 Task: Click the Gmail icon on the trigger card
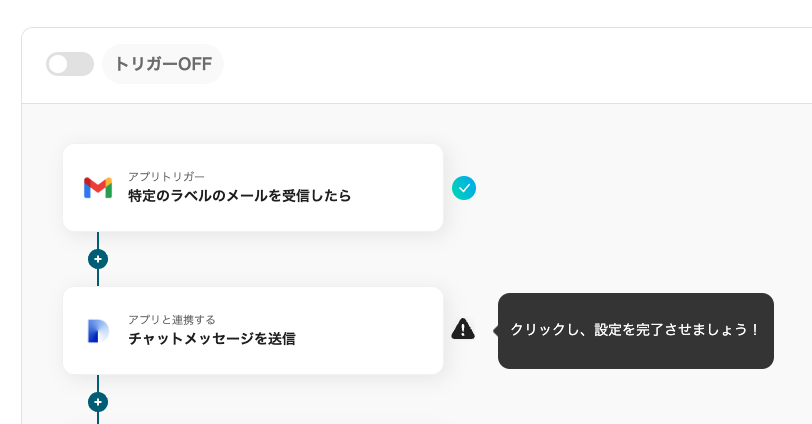(98, 187)
